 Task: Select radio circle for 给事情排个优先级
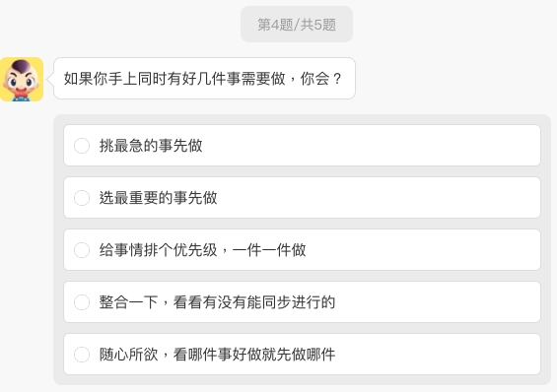pyautogui.click(x=82, y=250)
